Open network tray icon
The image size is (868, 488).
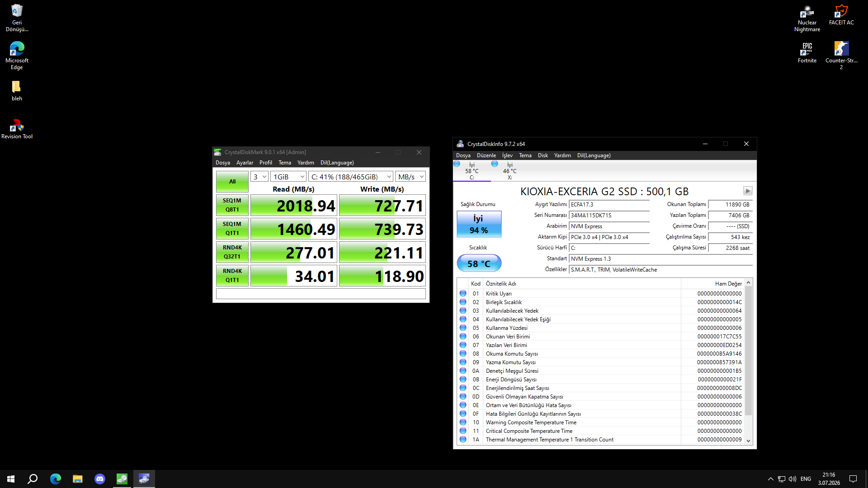coord(782,479)
